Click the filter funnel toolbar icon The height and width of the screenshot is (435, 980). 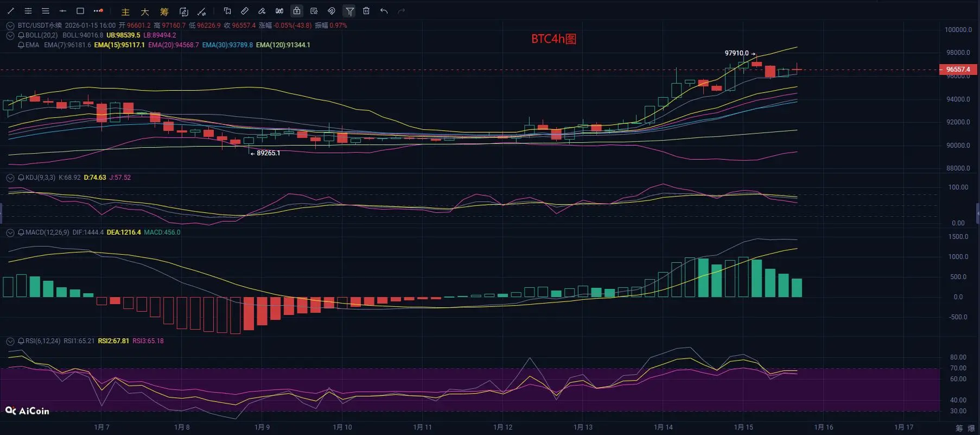pyautogui.click(x=349, y=11)
